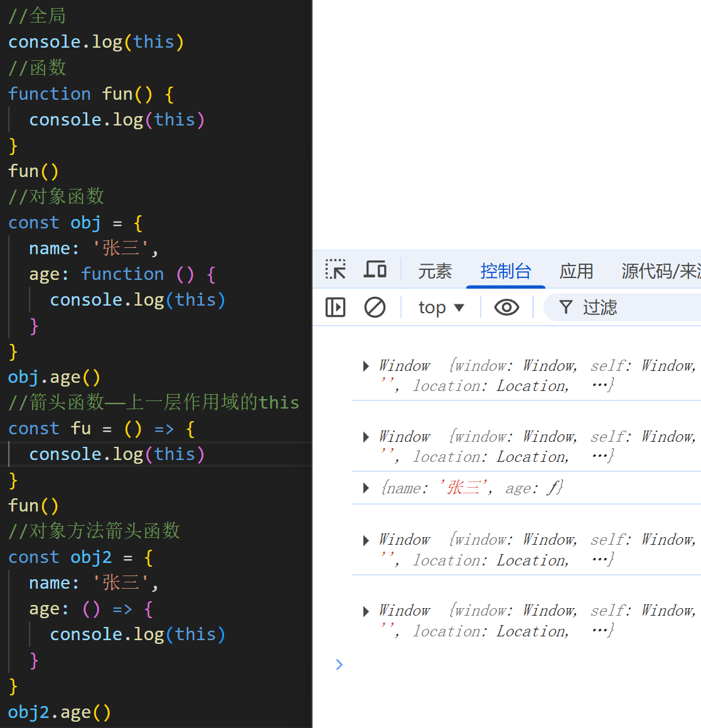Image resolution: width=701 pixels, height=728 pixels.
Task: Expand the fourth Window log entry
Action: 366,540
